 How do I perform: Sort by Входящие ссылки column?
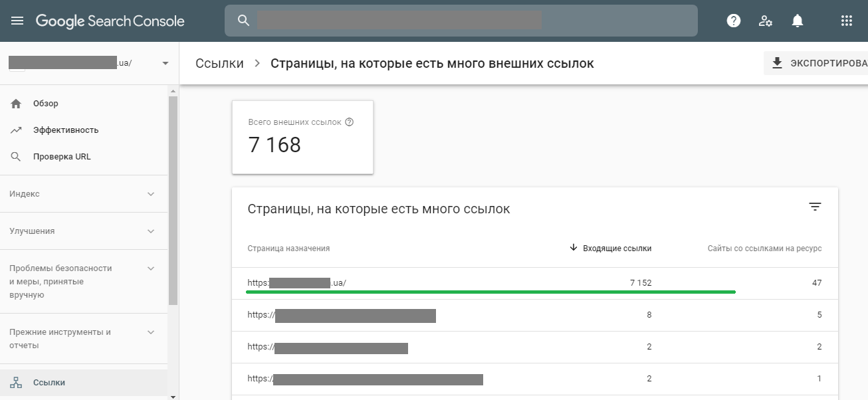611,249
